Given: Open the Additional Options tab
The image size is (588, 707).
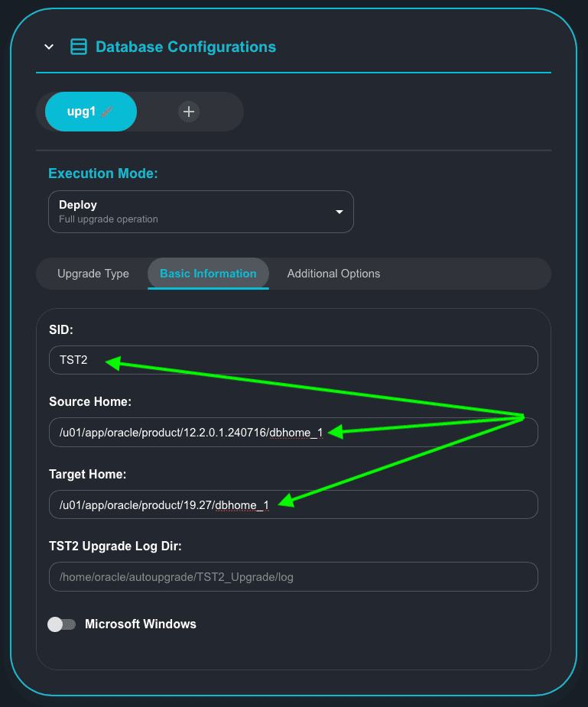Looking at the screenshot, I should click(x=333, y=274).
